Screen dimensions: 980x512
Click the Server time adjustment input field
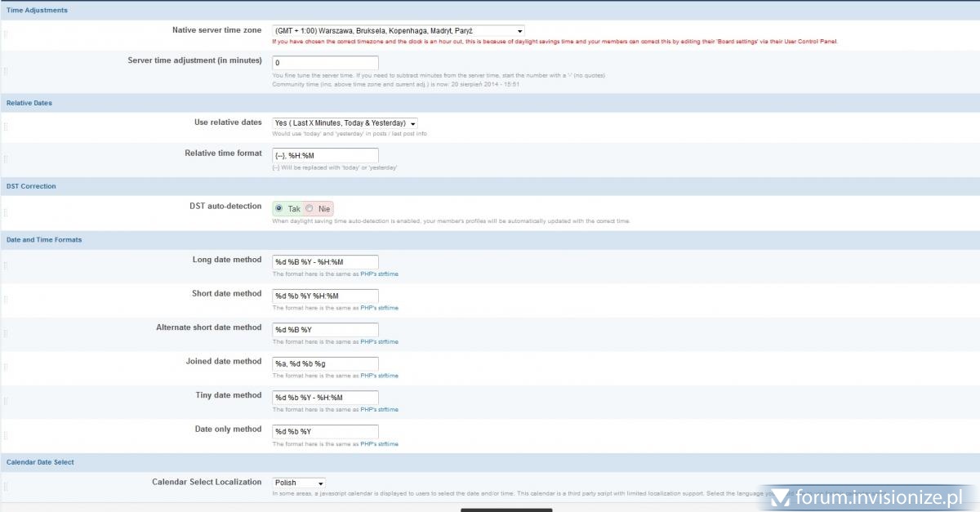325,63
